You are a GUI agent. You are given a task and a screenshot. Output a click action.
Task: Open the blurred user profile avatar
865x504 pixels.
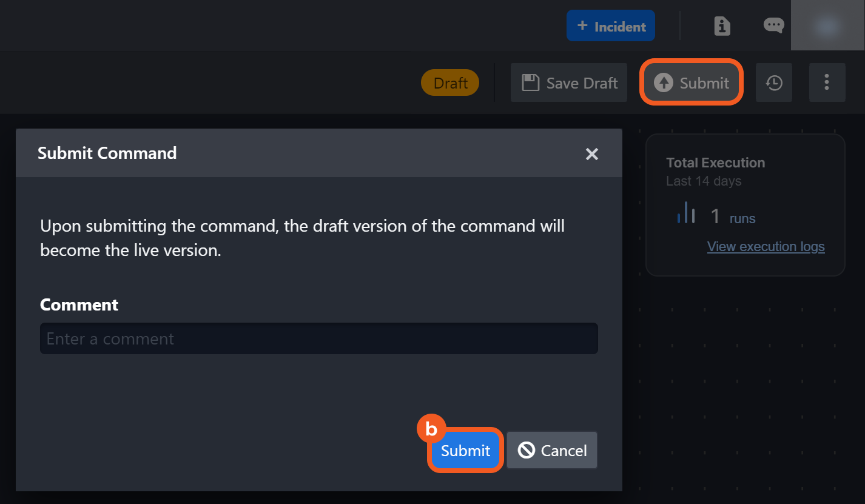[827, 25]
